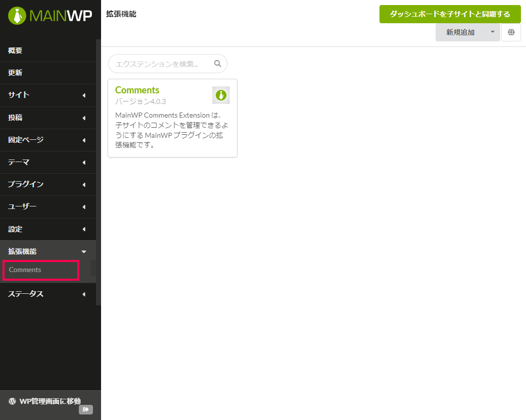Click the エクステンションを検索 search field

click(x=167, y=64)
